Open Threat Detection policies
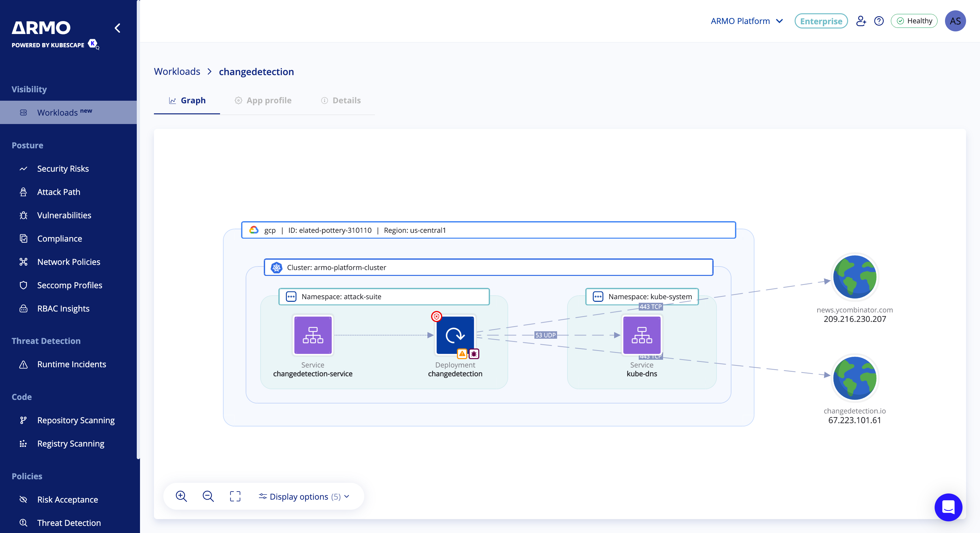This screenshot has width=980, height=533. click(69, 522)
